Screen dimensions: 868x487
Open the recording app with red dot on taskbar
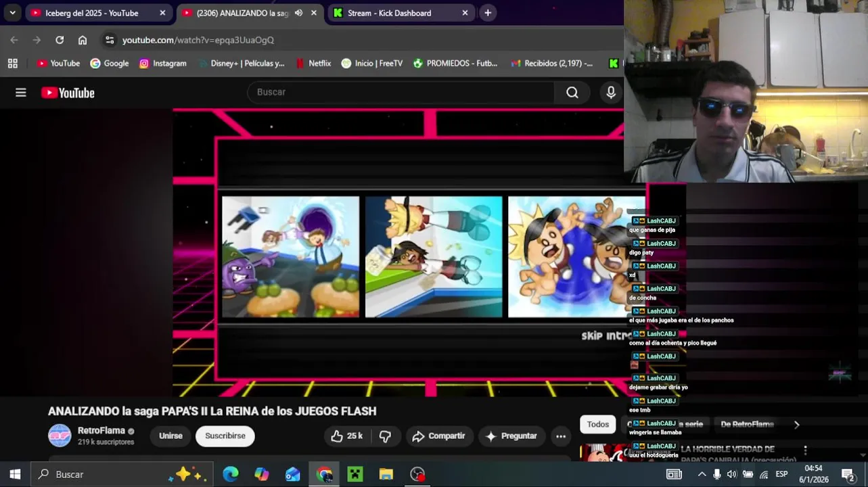(417, 474)
